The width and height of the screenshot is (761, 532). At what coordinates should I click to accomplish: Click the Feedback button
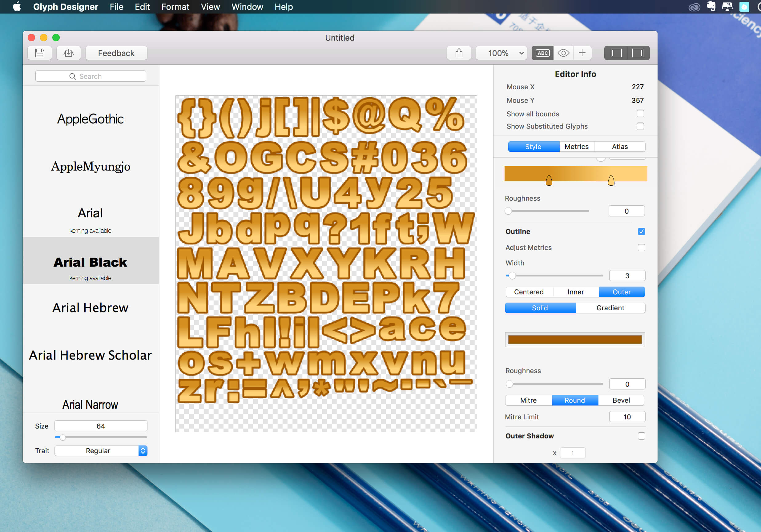click(x=116, y=53)
